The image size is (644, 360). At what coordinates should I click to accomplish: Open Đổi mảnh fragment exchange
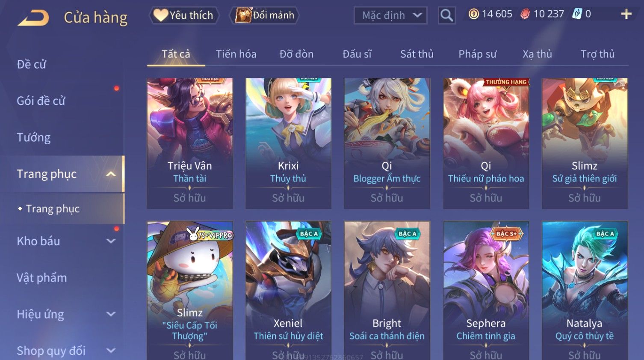[264, 15]
